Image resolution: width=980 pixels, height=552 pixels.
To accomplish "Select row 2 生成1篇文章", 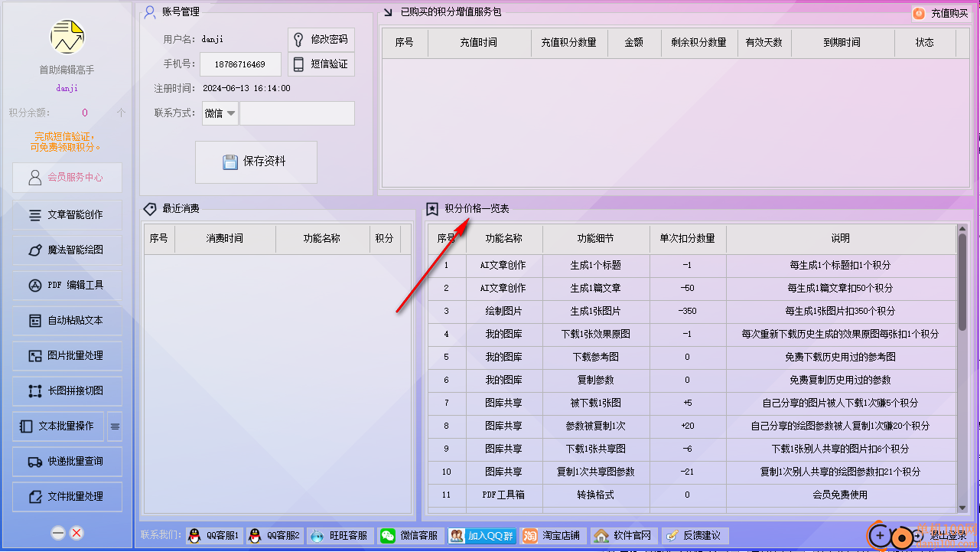I will 692,289.
